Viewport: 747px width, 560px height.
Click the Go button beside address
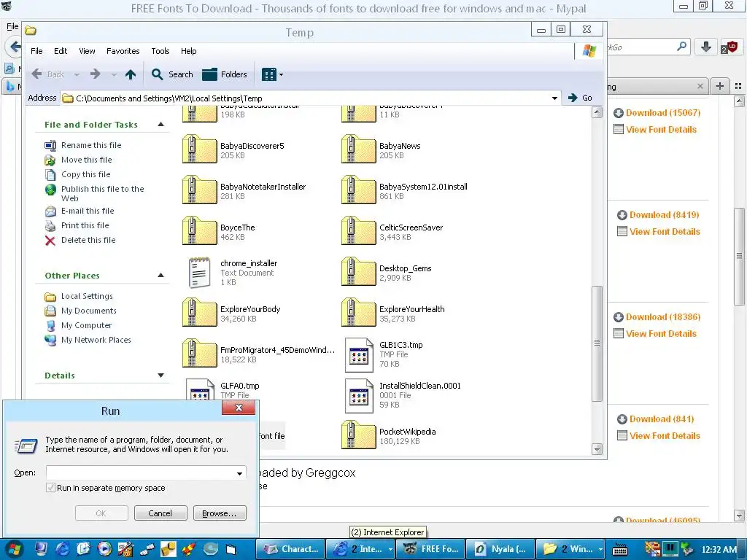(580, 98)
